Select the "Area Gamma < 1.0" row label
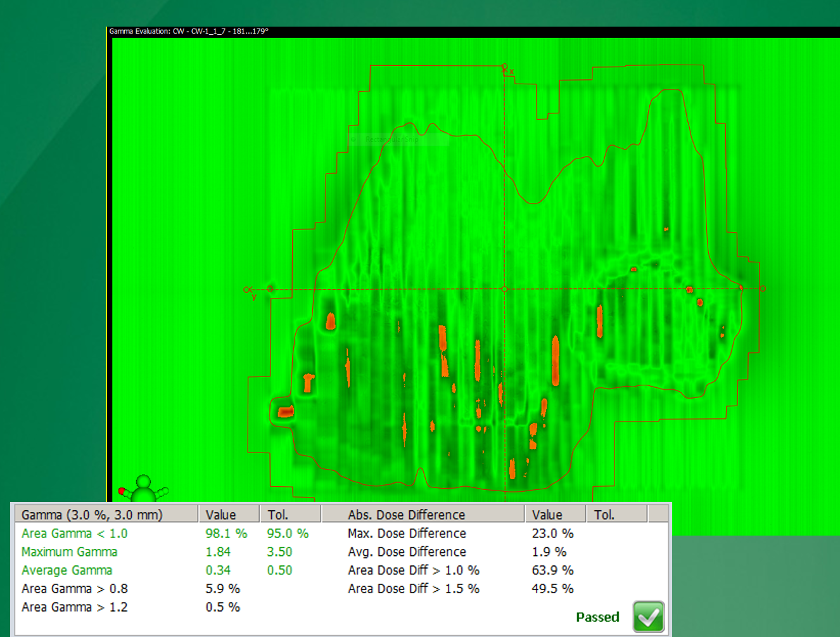The width and height of the screenshot is (840, 637). tap(74, 534)
